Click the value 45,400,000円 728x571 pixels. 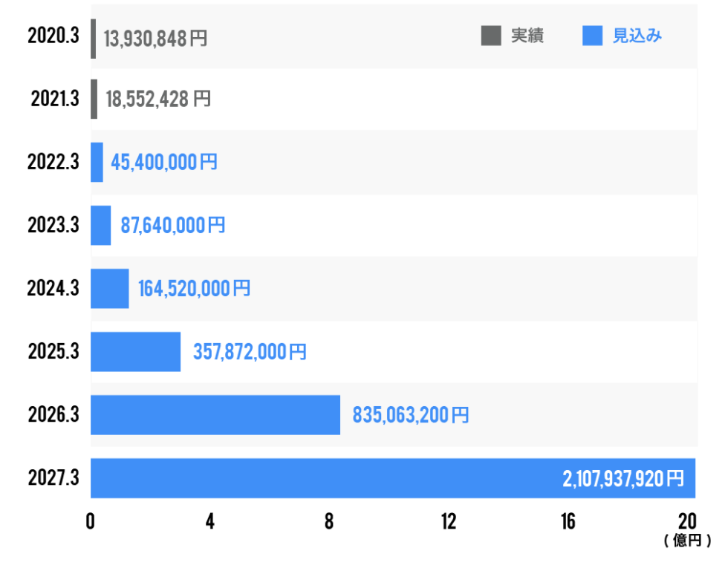164,163
